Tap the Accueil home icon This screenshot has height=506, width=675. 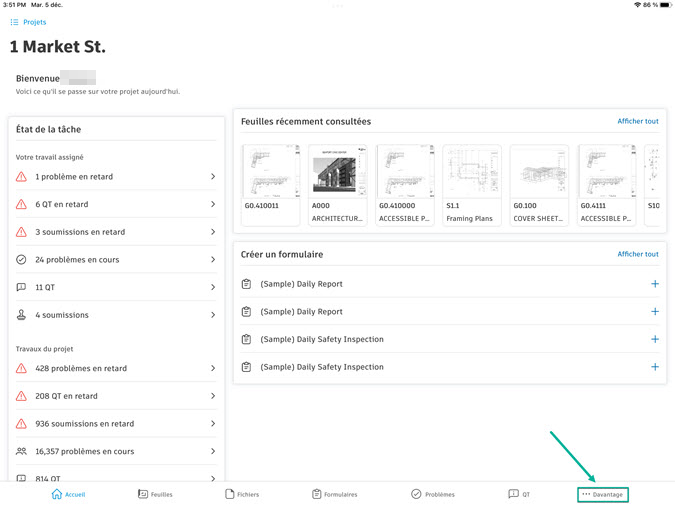(57, 494)
